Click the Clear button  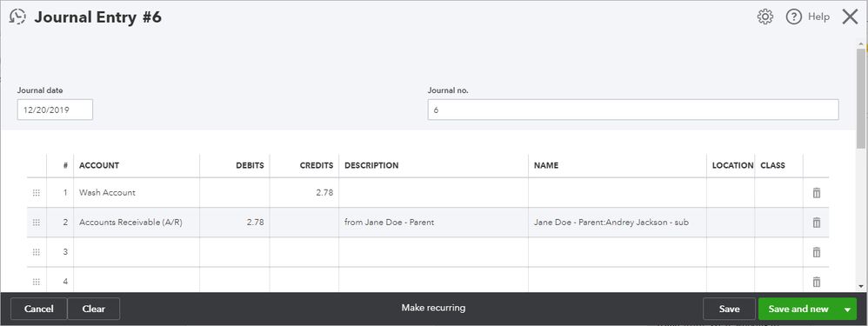(94, 309)
